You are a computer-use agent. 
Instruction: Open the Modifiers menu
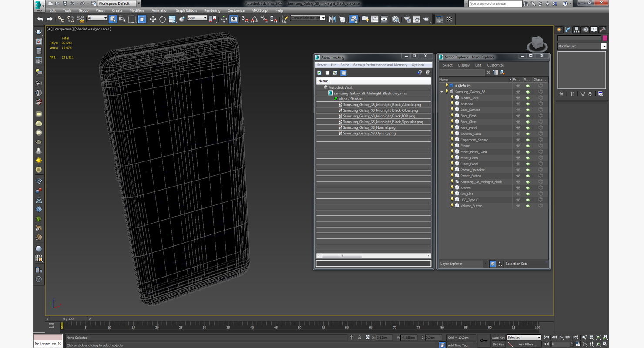(x=137, y=10)
